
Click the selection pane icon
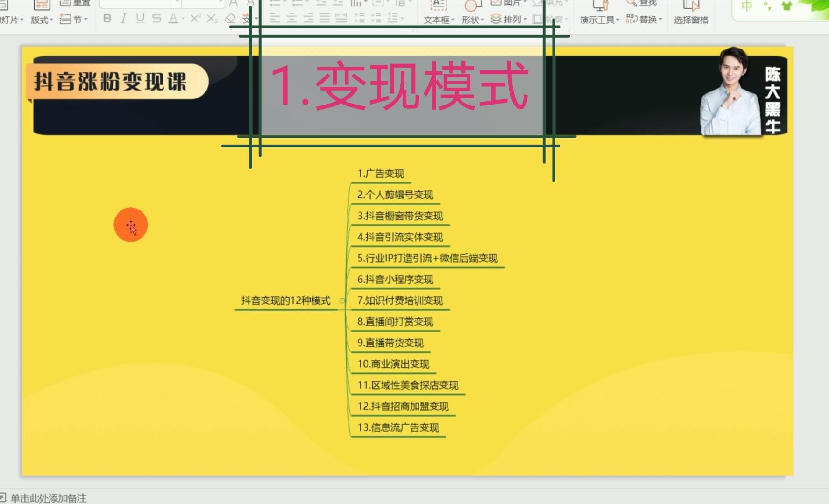(691, 5)
